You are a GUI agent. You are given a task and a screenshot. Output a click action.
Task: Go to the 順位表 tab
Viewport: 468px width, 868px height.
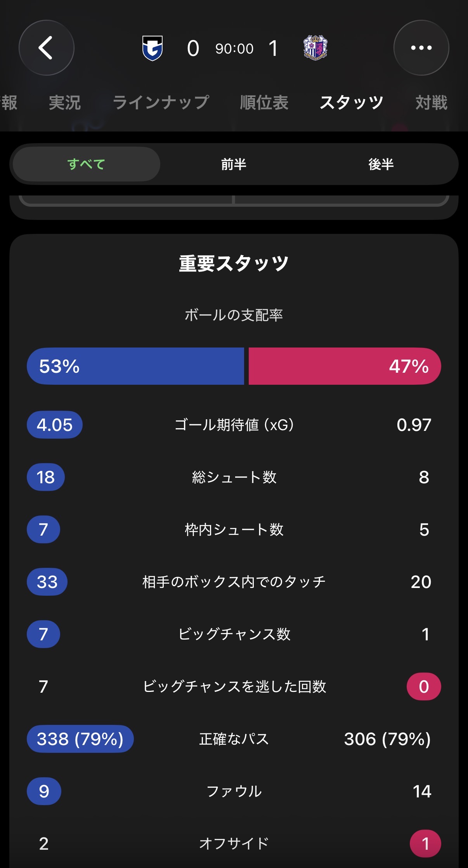264,103
